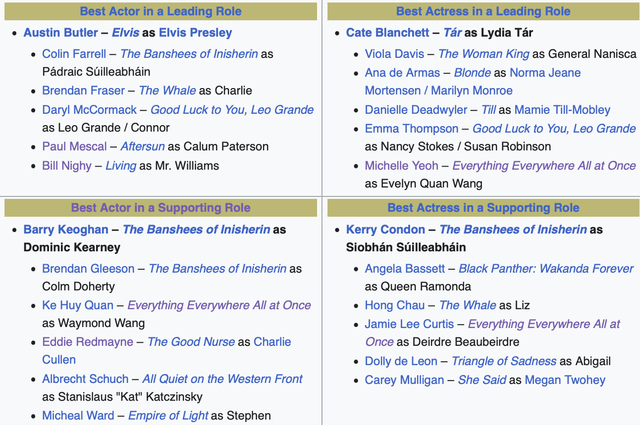Open Everything Everywhere All at Once next to Michelle Yeoh
The width and height of the screenshot is (640, 425).
(x=544, y=166)
